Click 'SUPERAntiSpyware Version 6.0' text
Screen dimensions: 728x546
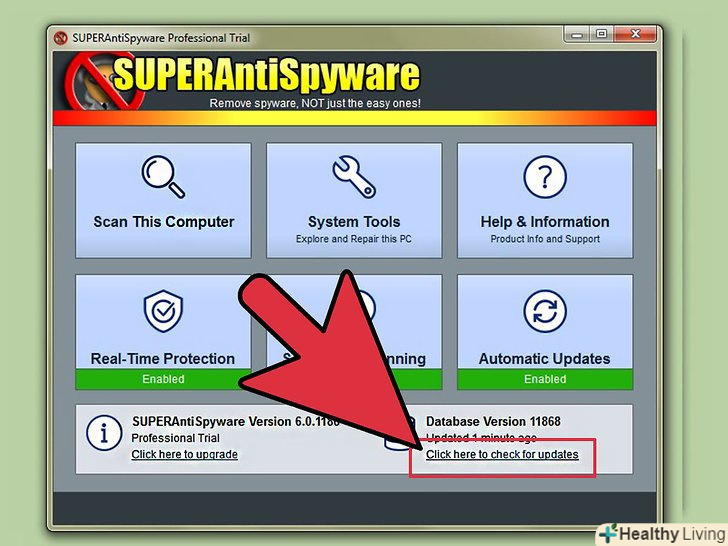click(236, 422)
